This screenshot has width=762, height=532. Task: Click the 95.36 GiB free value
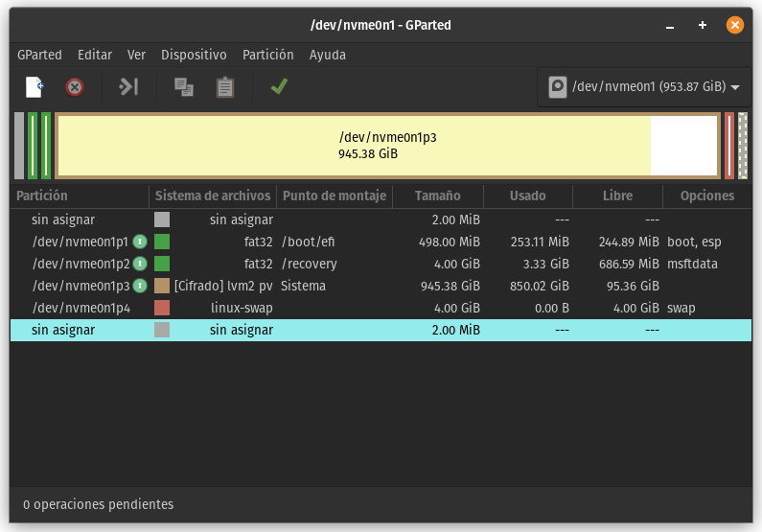[x=633, y=287]
